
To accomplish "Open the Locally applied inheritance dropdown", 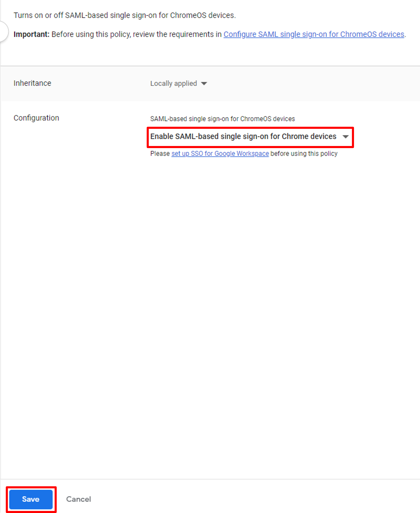I will coord(179,83).
